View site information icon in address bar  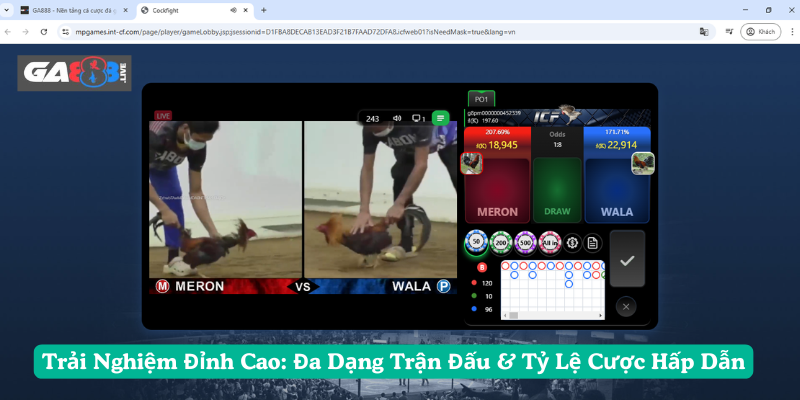pos(65,32)
